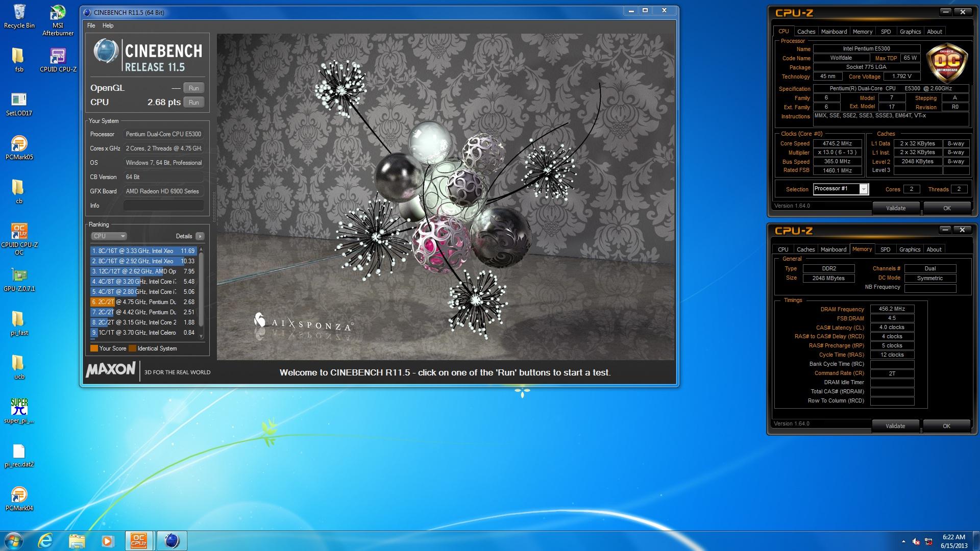Screen dimensions: 980x551
Task: Click OK in upper CPU-Z window
Action: click(947, 208)
